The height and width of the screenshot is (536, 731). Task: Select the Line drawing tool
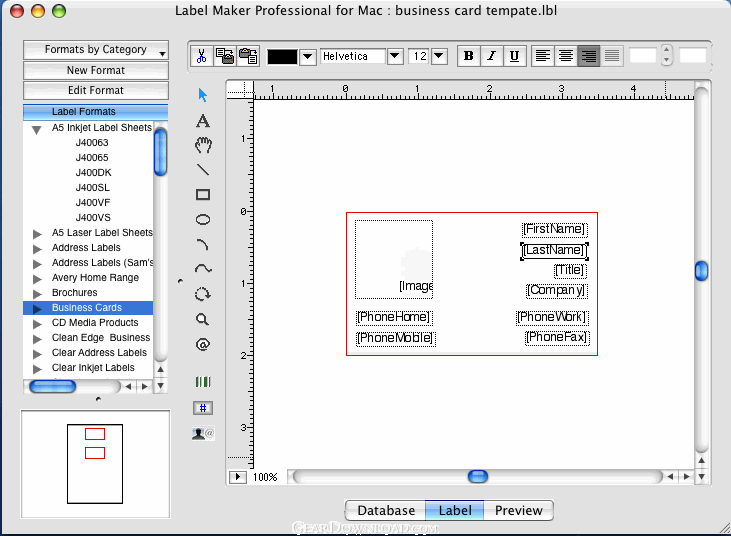[203, 170]
